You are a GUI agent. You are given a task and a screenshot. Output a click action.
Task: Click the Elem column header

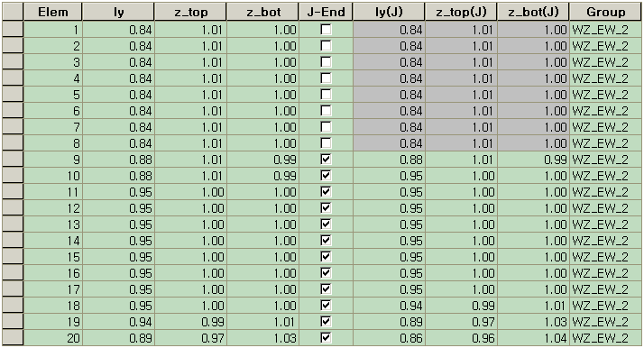(52, 12)
